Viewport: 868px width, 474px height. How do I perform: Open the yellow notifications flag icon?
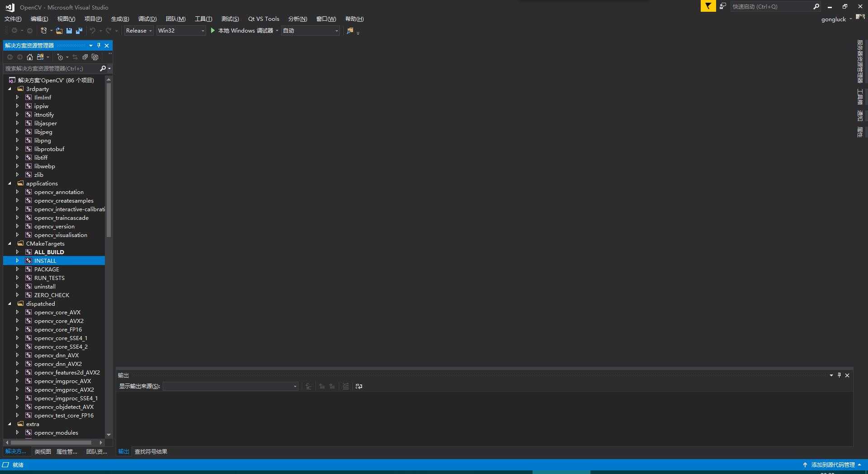(x=708, y=6)
